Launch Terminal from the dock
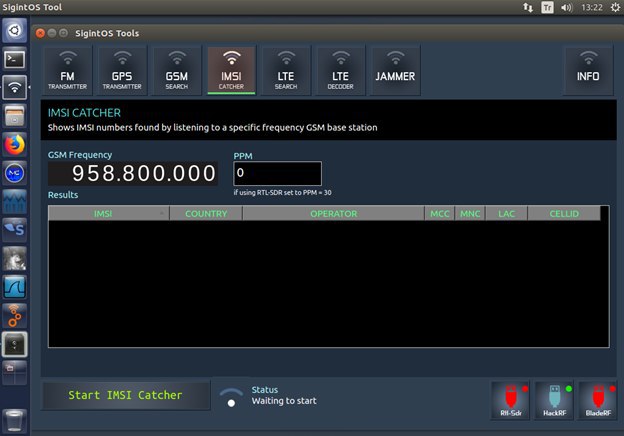This screenshot has height=436, width=624. (x=15, y=60)
